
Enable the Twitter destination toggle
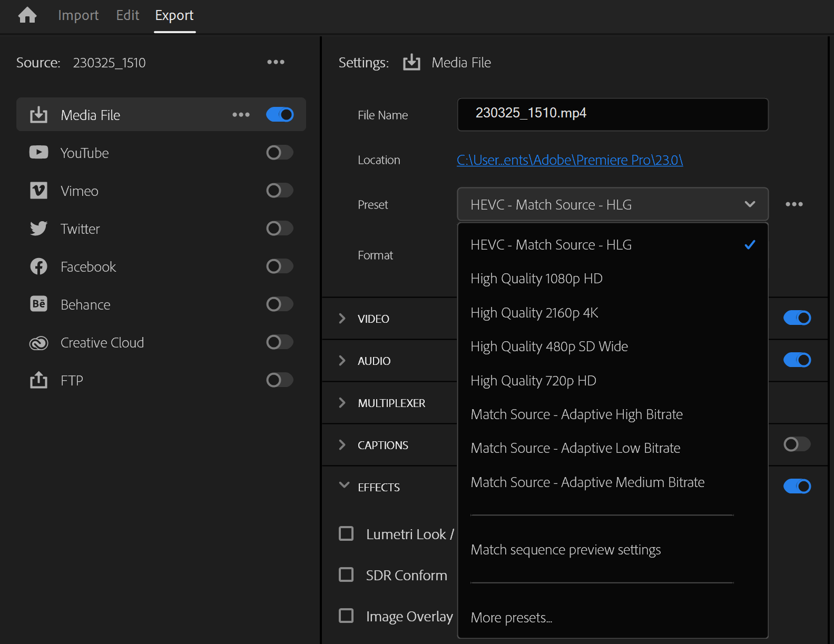[x=280, y=229]
